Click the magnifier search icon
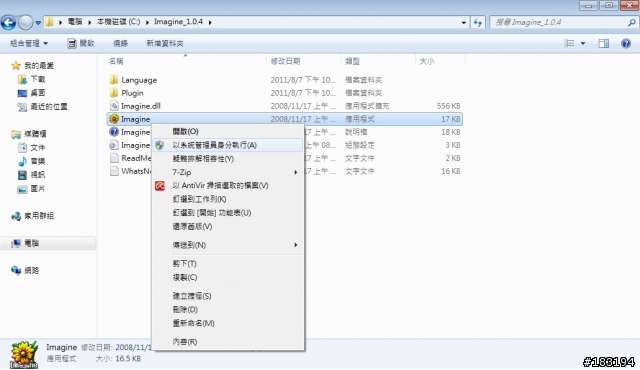640x370 pixels. tap(631, 23)
